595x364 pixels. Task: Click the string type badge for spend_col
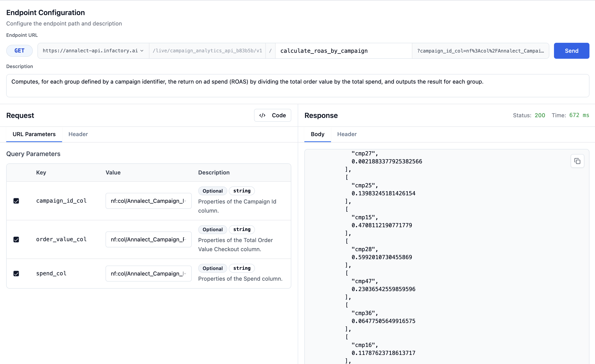pos(242,268)
